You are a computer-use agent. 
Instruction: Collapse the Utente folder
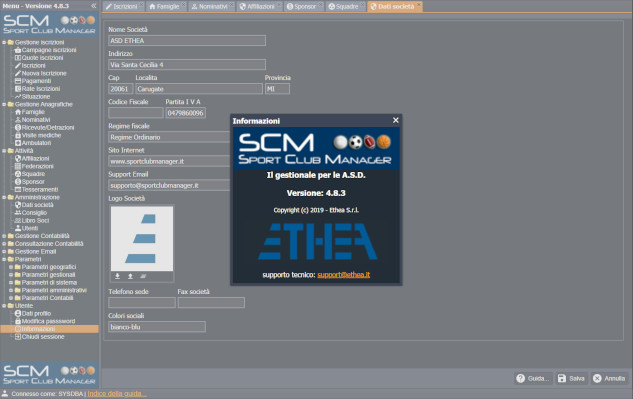coord(4,305)
